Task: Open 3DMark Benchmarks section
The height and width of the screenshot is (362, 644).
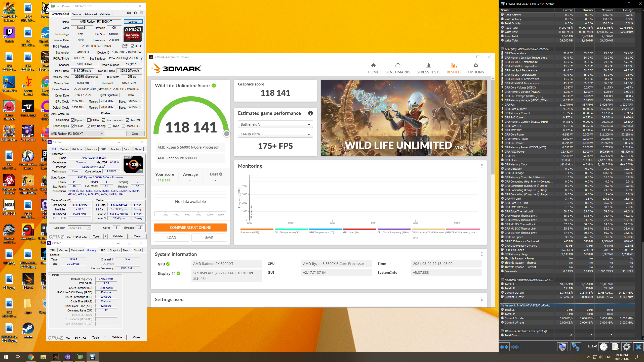Action: click(x=397, y=68)
